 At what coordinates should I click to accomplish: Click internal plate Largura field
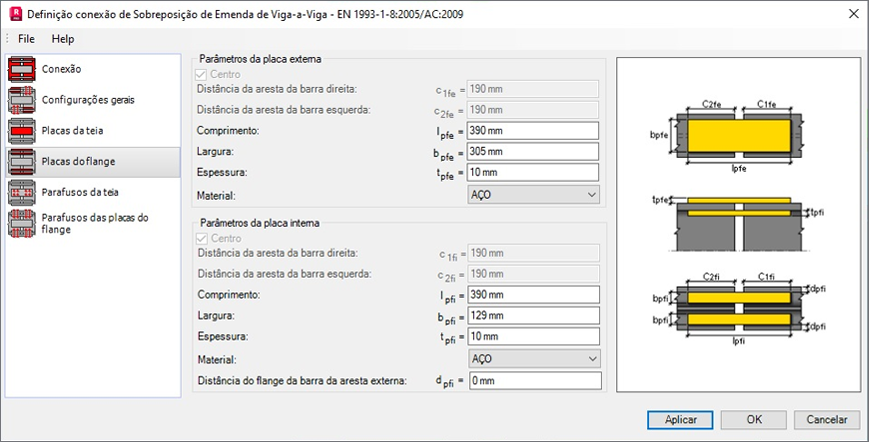click(x=533, y=317)
